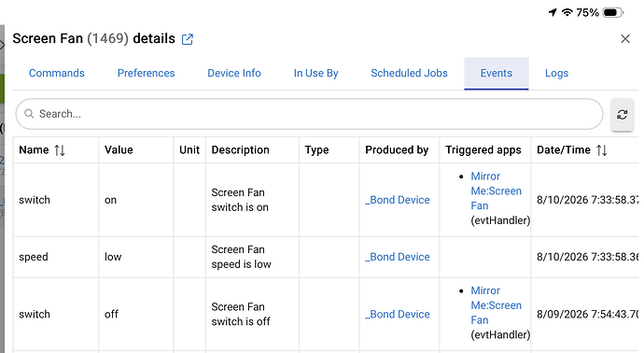Click the Value column header
The height and width of the screenshot is (353, 644).
click(x=119, y=150)
